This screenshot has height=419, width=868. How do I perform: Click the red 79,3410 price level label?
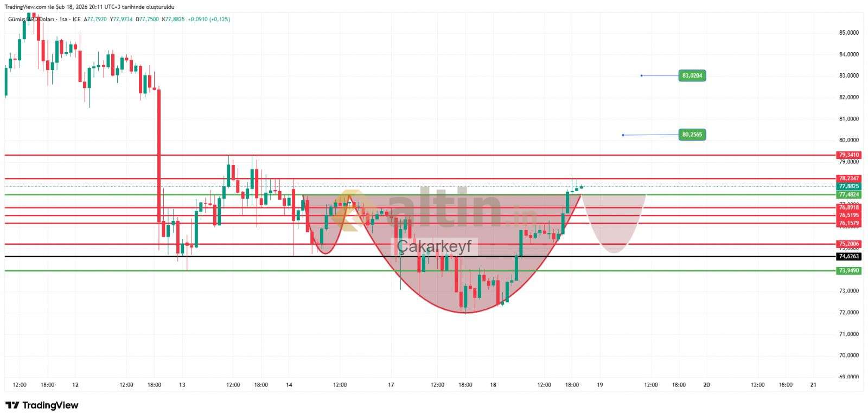(849, 155)
